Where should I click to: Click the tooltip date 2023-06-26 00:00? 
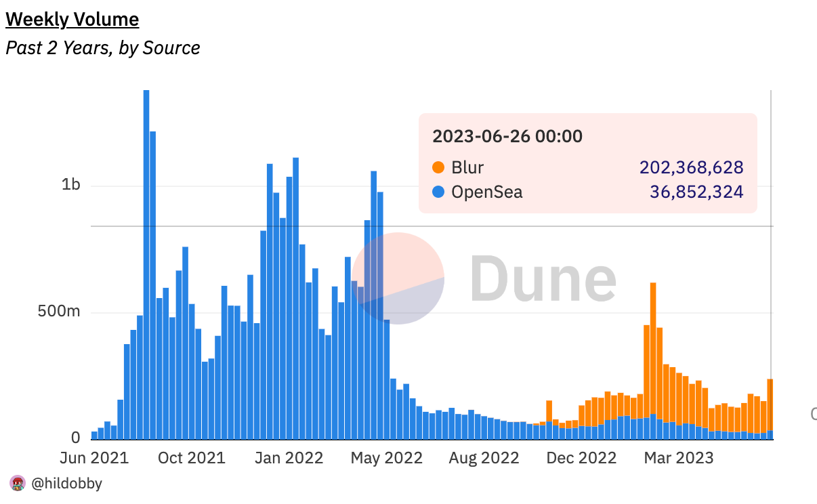(x=507, y=136)
